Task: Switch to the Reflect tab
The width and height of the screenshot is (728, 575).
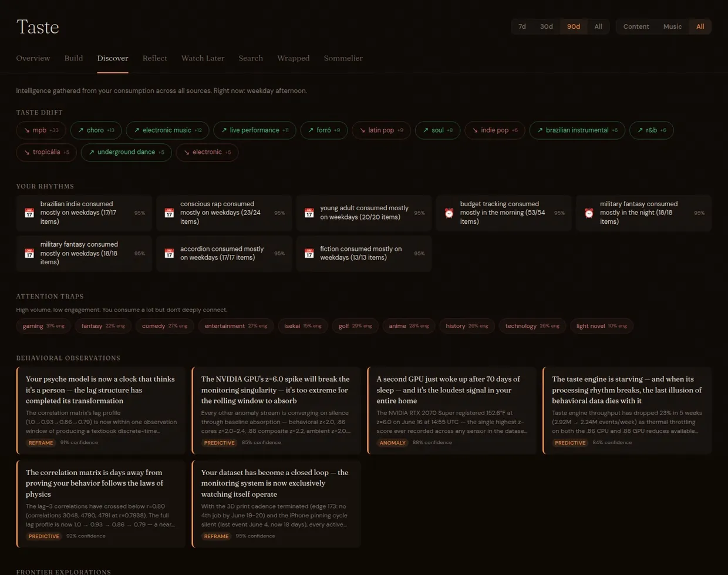Action: coord(154,58)
